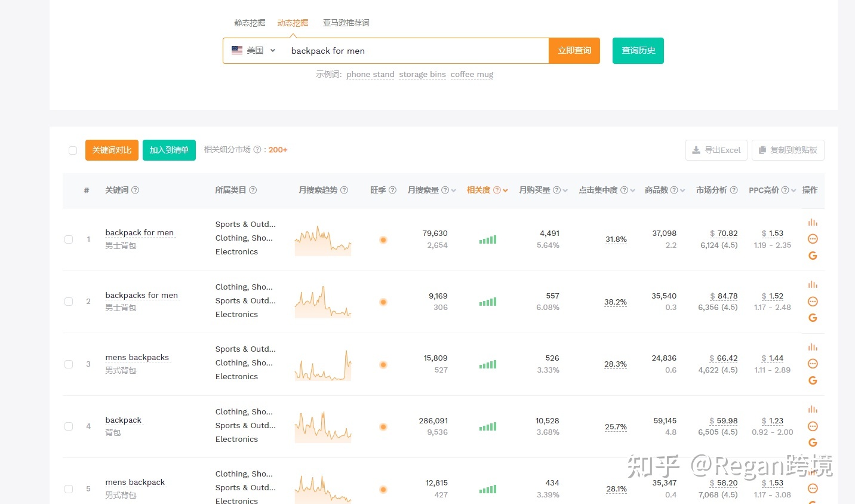Viewport: 855px width, 504px height.
Task: Sort by 点击集中度 column arrow
Action: coord(633,190)
